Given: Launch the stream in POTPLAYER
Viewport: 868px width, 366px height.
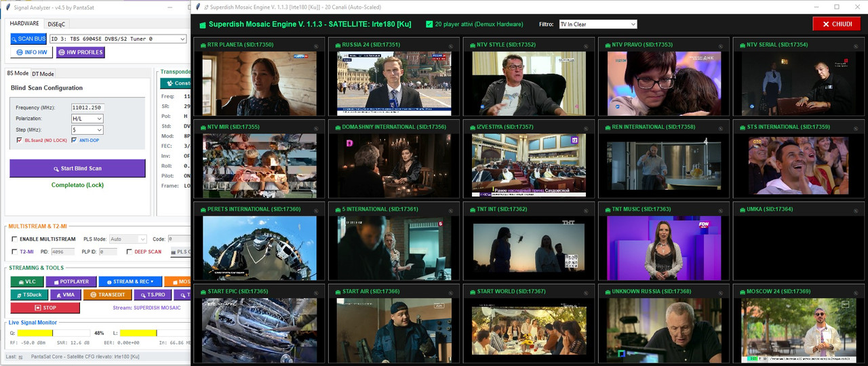Looking at the screenshot, I should 71,281.
